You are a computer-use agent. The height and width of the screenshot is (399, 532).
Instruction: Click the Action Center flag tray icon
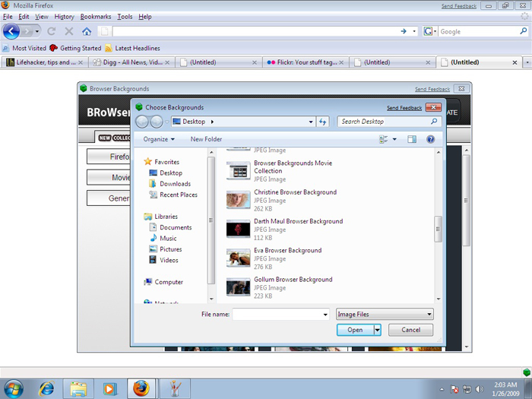(454, 389)
